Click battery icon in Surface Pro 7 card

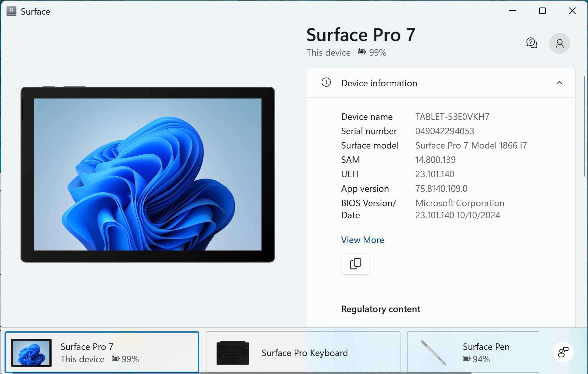click(116, 358)
